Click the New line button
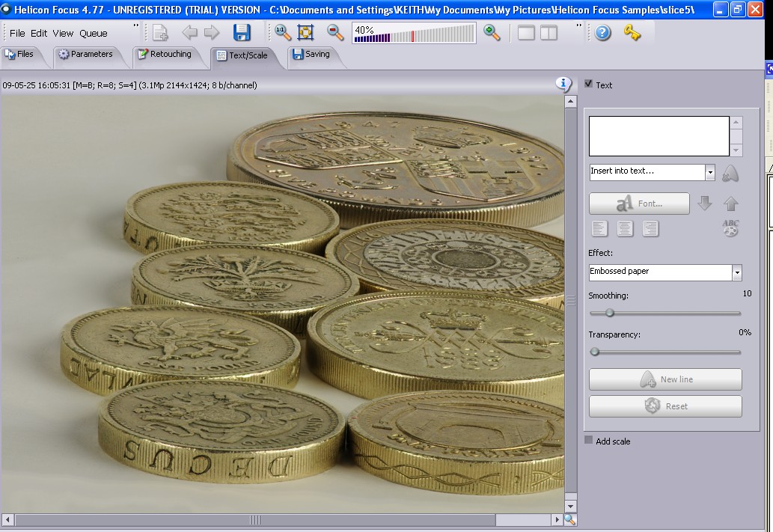Image resolution: width=773 pixels, height=532 pixels. 665,379
